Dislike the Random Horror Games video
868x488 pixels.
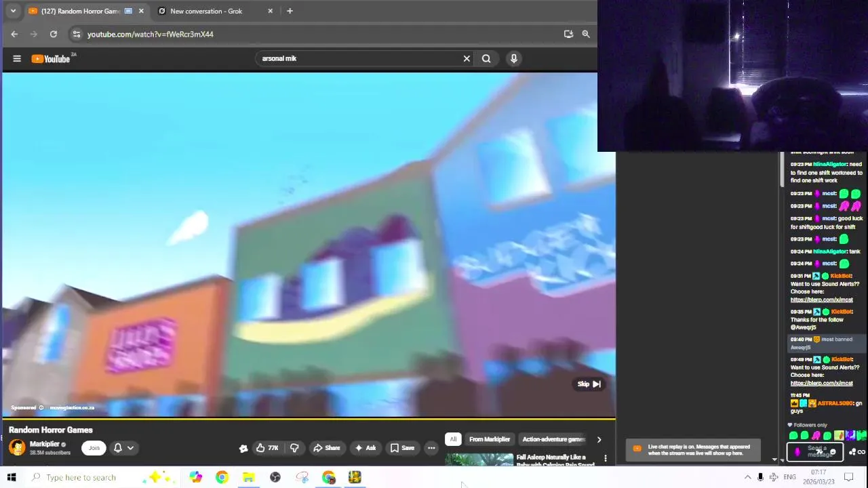tap(294, 447)
